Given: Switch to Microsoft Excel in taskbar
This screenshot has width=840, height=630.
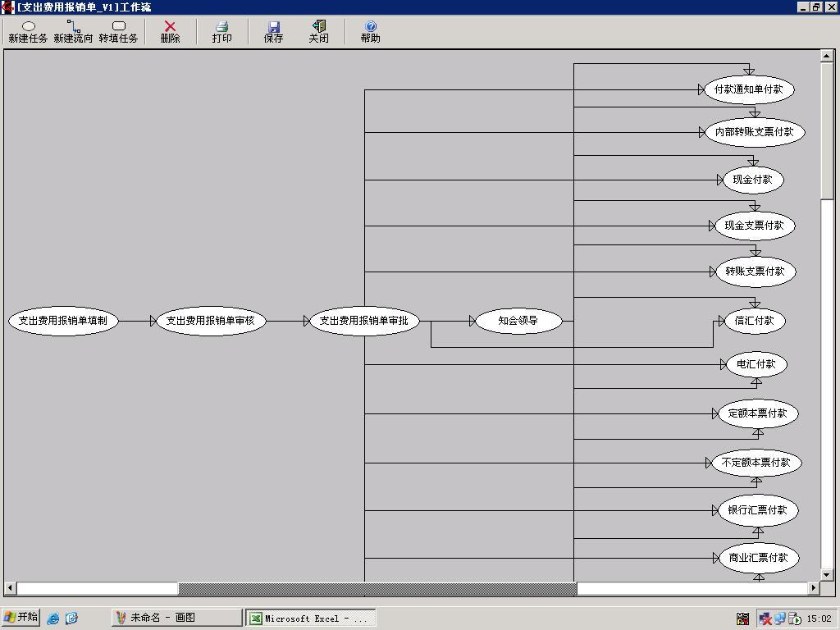Looking at the screenshot, I should click(310, 618).
